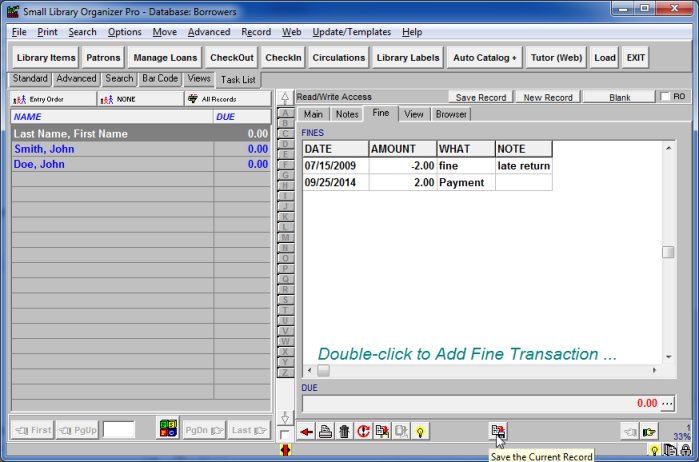Image resolution: width=699 pixels, height=462 pixels.
Task: Select the Smith, John patron row
Action: pyautogui.click(x=141, y=149)
